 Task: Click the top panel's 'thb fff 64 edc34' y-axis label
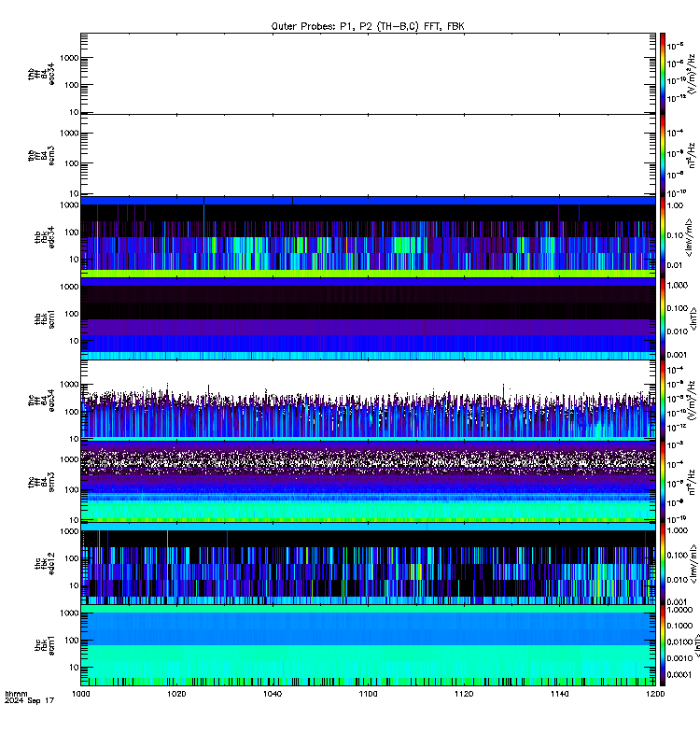(41, 74)
